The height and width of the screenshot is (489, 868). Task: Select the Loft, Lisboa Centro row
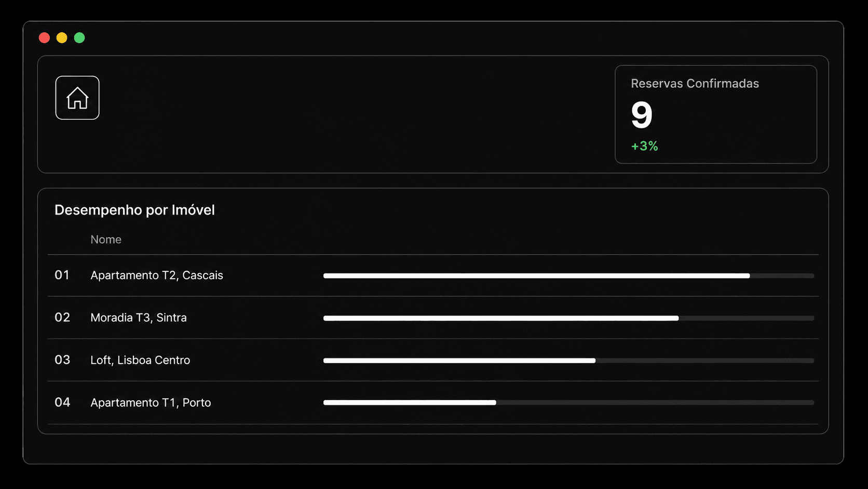tap(433, 360)
